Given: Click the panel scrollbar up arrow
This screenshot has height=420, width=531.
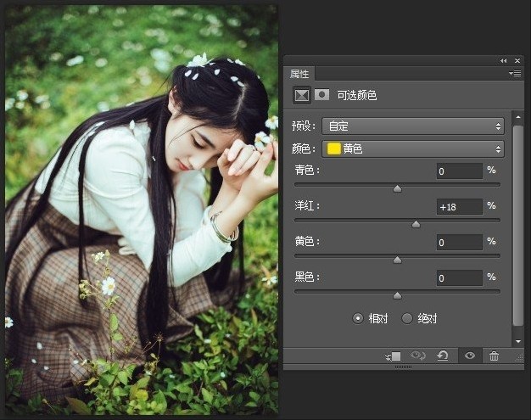Looking at the screenshot, I should pyautogui.click(x=517, y=117).
